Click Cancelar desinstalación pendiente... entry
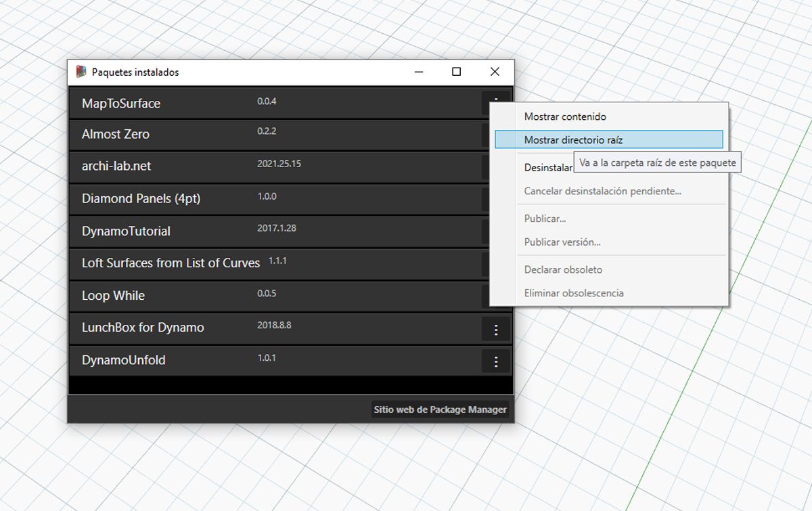This screenshot has width=812, height=511. [x=609, y=191]
